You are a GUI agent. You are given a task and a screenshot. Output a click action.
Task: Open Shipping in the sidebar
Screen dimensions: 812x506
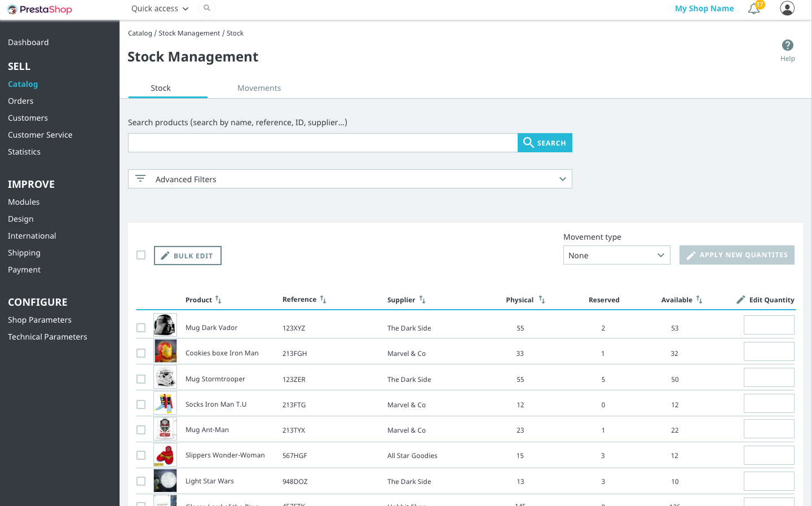tap(24, 253)
